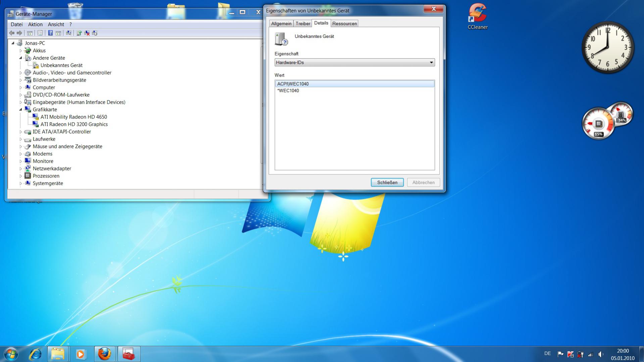Viewport: 644px width, 362px height.
Task: Click the uninstall device toolbar icon
Action: click(87, 33)
